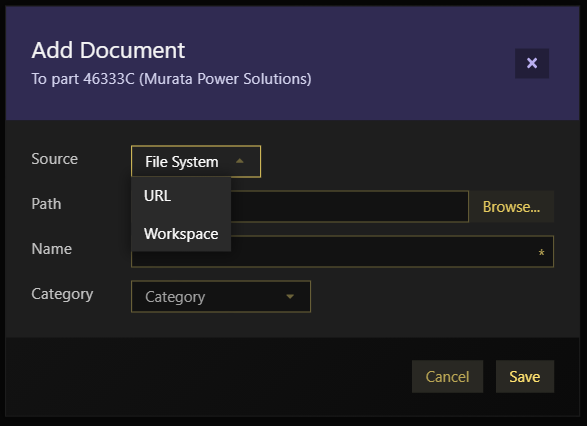The image size is (587, 426).
Task: Expand Category using its down arrow
Action: (x=290, y=296)
